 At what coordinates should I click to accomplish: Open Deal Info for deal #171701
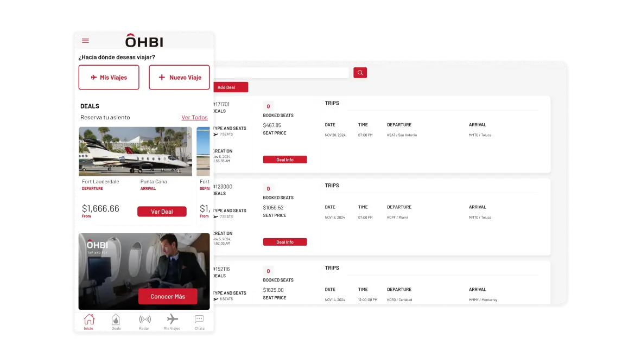285,159
